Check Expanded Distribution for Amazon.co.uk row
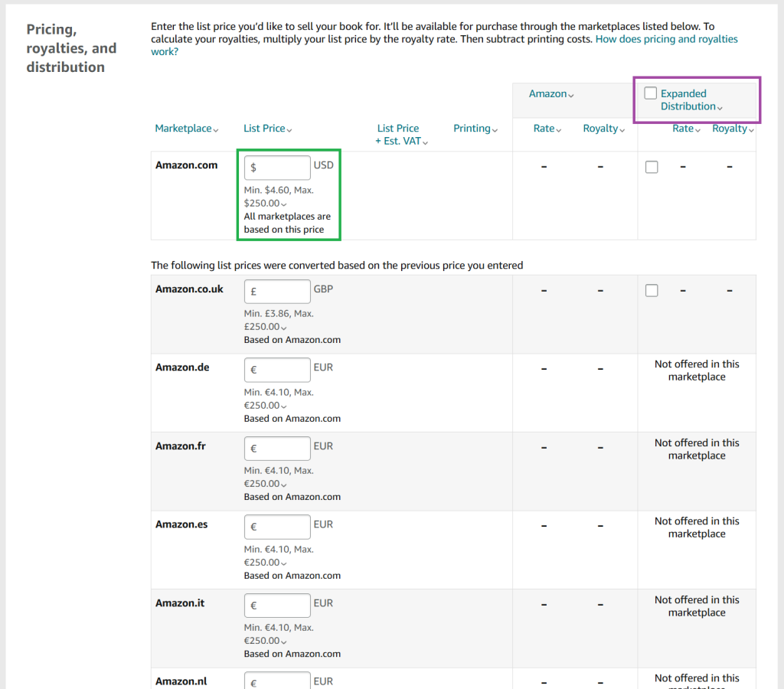 [x=652, y=290]
